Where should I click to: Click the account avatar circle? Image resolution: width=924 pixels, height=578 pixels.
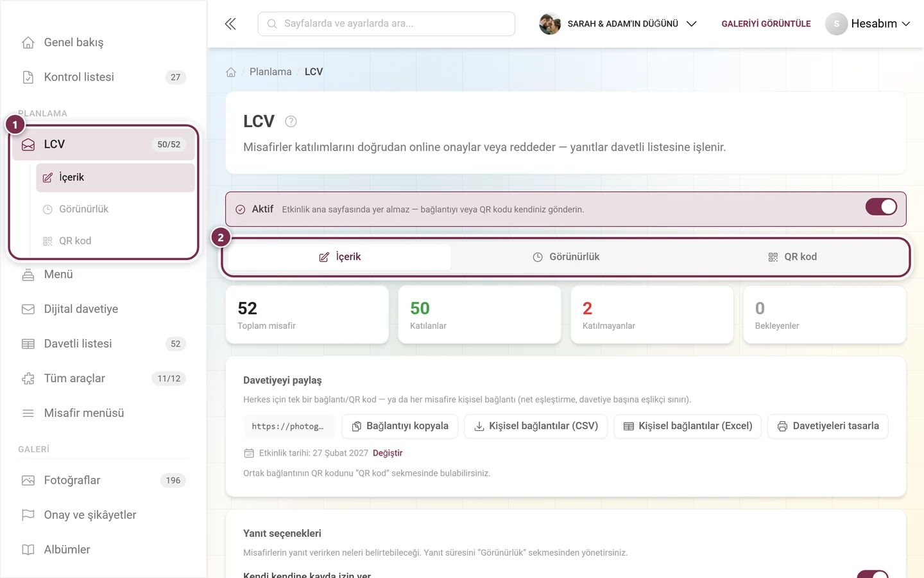pyautogui.click(x=836, y=24)
